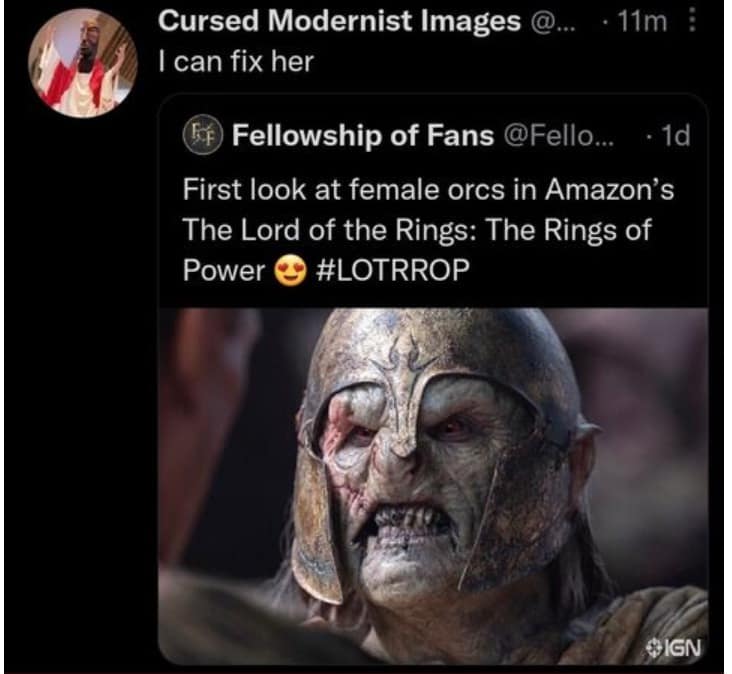
Task: Click the 1d timestamp on quoted tweet
Action: pos(676,135)
